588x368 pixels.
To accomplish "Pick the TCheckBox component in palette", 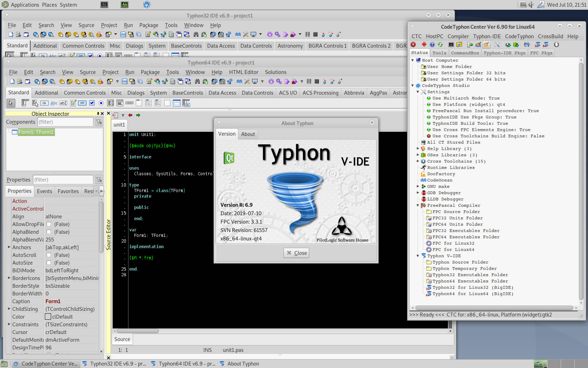I will click(92, 103).
